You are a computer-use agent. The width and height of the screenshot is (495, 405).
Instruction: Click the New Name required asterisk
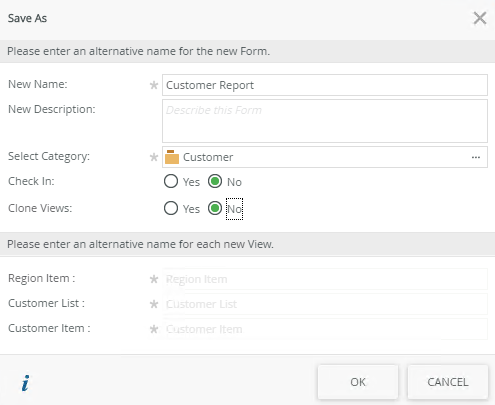point(154,85)
